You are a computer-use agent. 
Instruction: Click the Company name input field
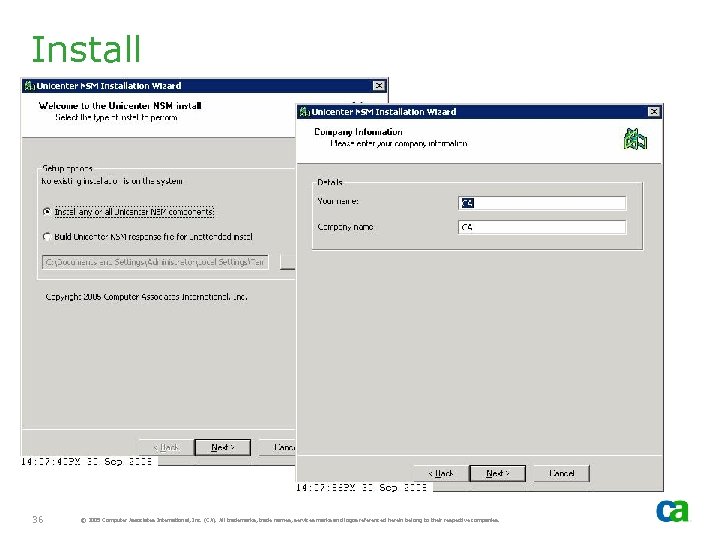point(542,227)
